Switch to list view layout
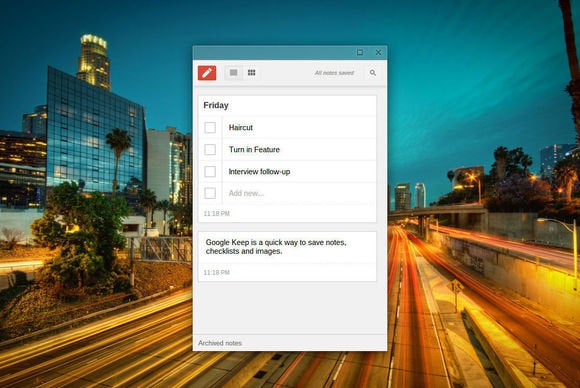 (x=233, y=72)
